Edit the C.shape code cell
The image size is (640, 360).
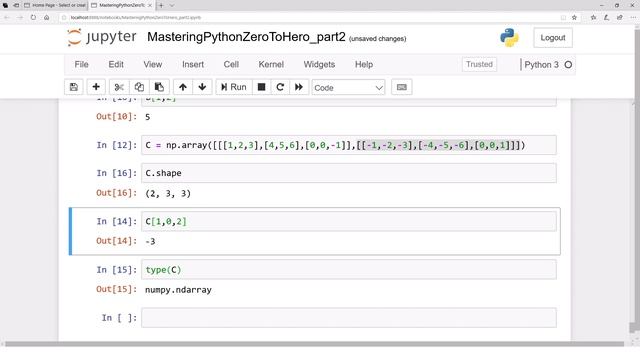pos(349,173)
